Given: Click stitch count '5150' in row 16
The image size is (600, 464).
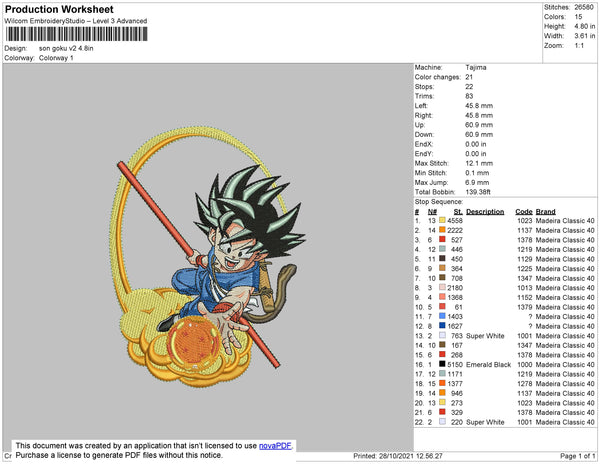Looking at the screenshot, I should point(455,365).
